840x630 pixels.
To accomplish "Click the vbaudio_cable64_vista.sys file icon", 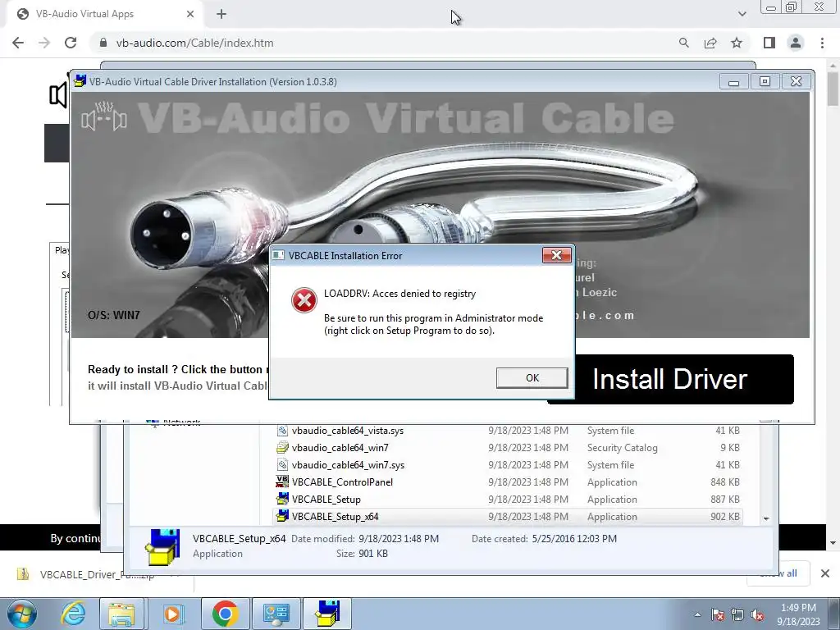I will 282,430.
